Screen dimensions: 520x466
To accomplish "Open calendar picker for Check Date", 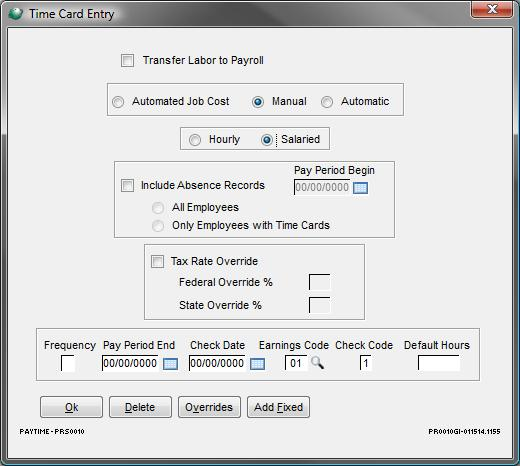I will tap(257, 364).
